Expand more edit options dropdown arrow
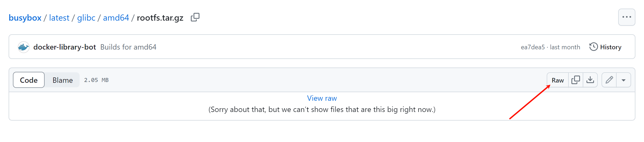The width and height of the screenshot is (644, 142). pyautogui.click(x=624, y=80)
